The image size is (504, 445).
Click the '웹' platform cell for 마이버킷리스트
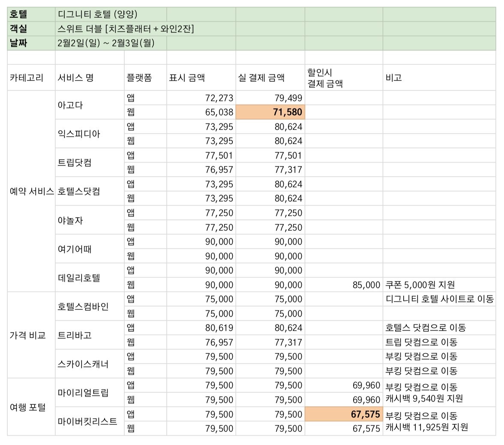(x=145, y=429)
